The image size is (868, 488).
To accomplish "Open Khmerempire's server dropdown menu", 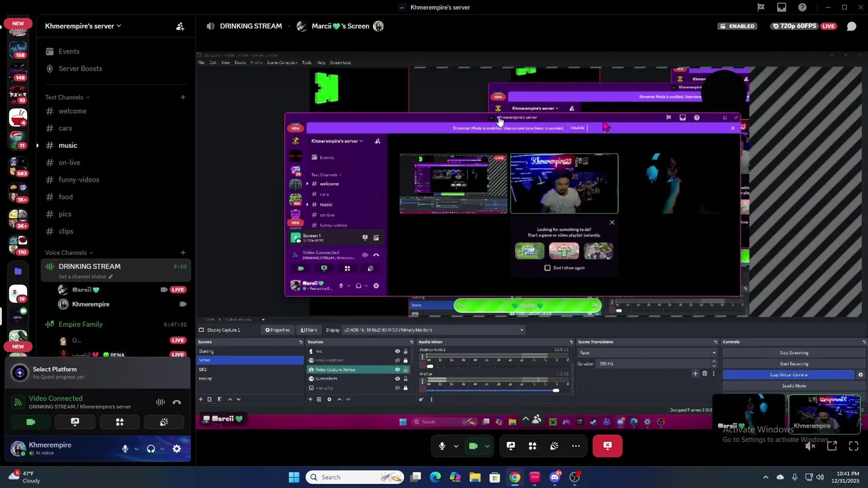I will point(83,26).
